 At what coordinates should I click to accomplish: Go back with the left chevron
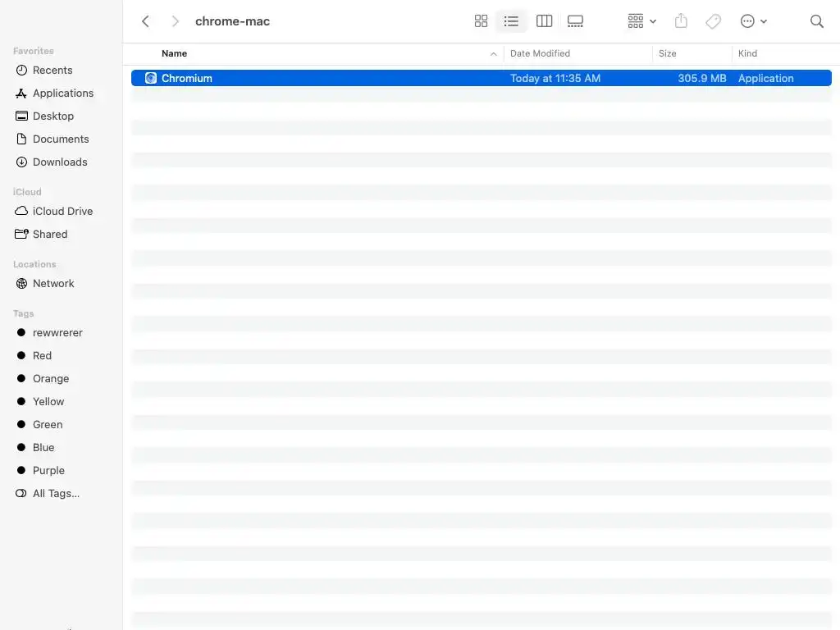145,21
